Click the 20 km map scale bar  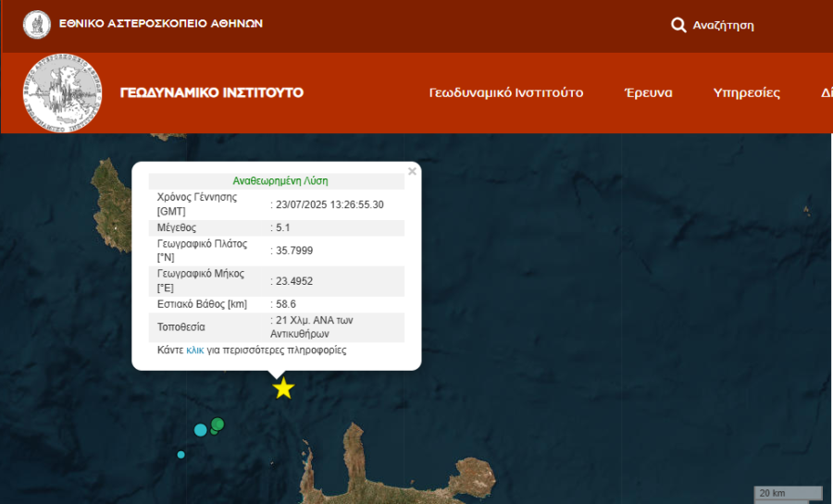789,494
